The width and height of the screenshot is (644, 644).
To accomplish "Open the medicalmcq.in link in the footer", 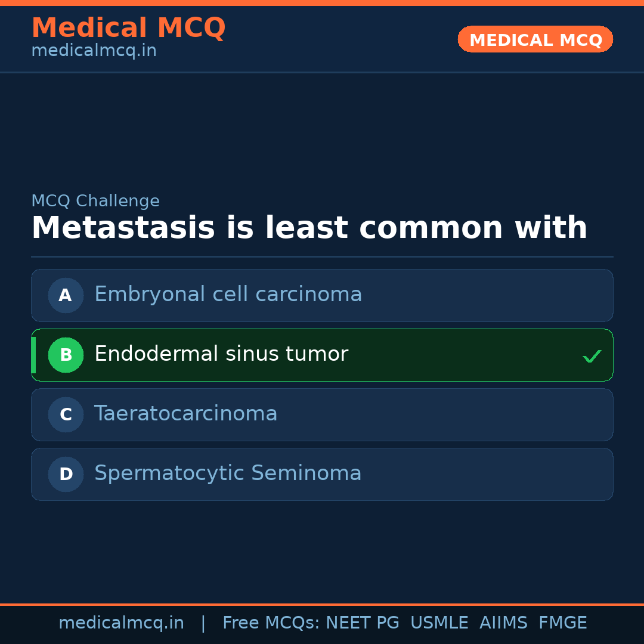I will coord(121,623).
